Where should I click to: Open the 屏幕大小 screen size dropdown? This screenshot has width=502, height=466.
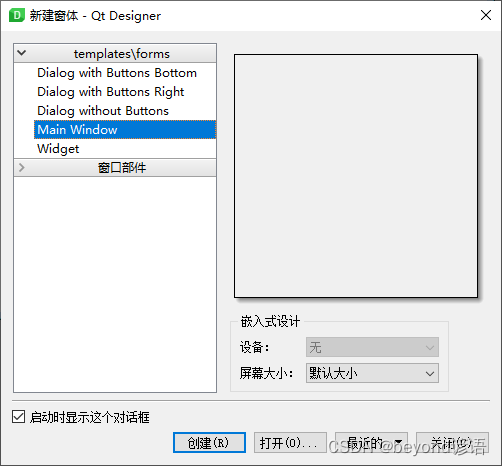click(x=372, y=373)
